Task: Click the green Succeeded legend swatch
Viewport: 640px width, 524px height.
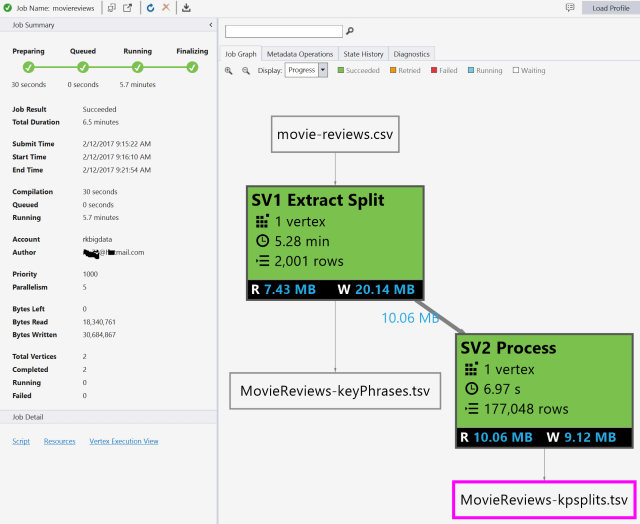Action: (340, 71)
